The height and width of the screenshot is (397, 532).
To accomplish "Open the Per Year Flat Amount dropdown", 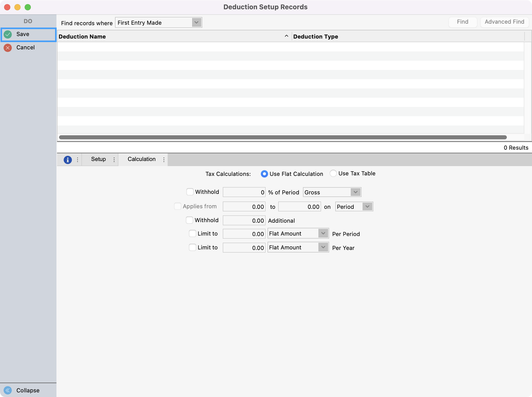I will tap(323, 247).
